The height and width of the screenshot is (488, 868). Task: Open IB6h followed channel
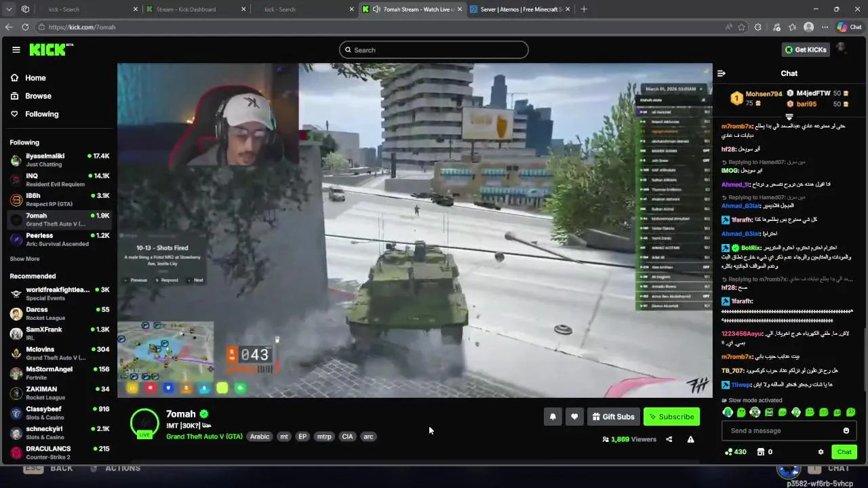tap(60, 200)
